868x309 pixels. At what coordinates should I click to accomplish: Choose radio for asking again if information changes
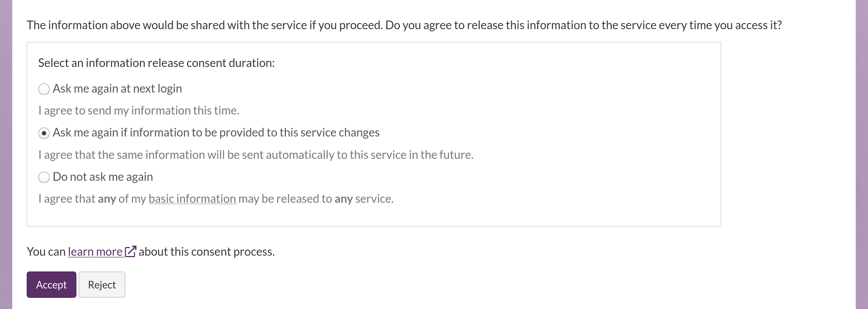(x=44, y=133)
